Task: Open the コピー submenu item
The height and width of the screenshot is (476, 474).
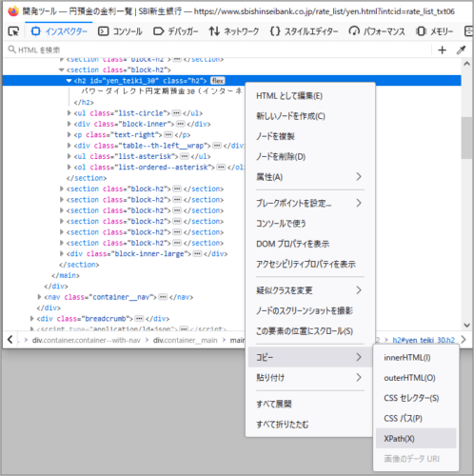Action: (x=310, y=357)
